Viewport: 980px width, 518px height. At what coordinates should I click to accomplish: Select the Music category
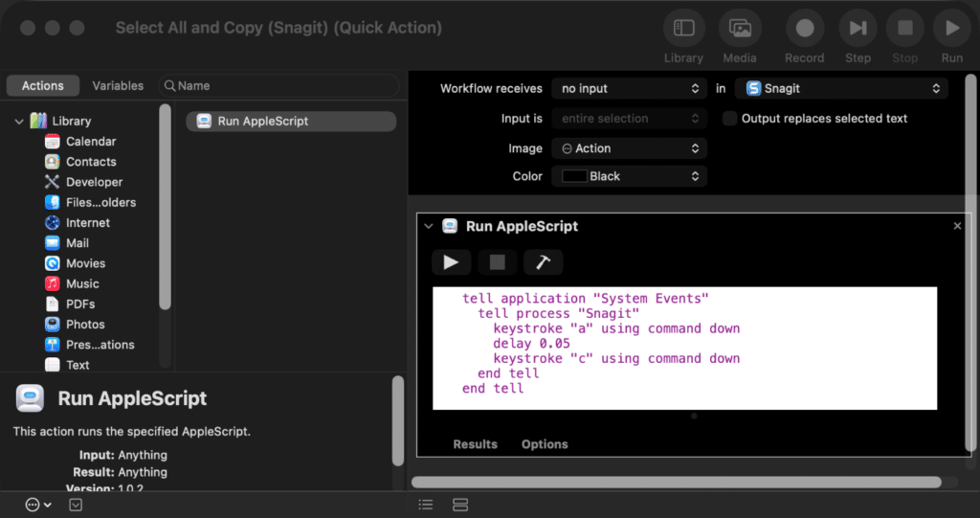pos(82,283)
